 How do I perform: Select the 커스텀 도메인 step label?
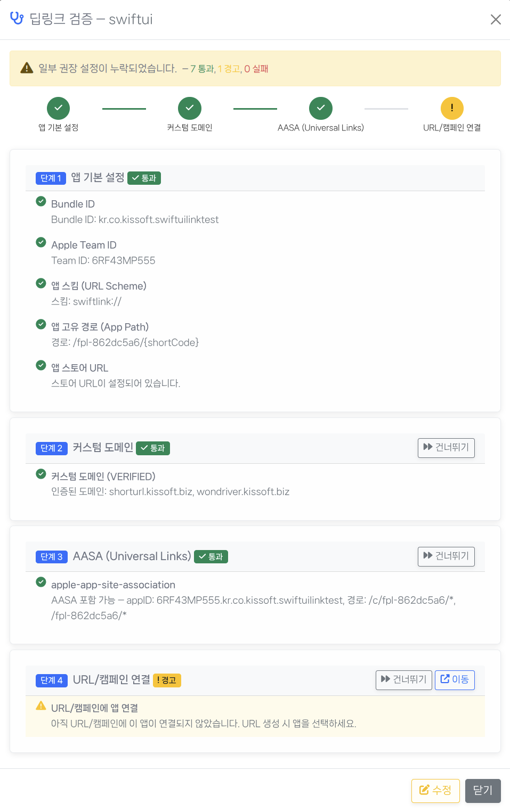point(189,127)
